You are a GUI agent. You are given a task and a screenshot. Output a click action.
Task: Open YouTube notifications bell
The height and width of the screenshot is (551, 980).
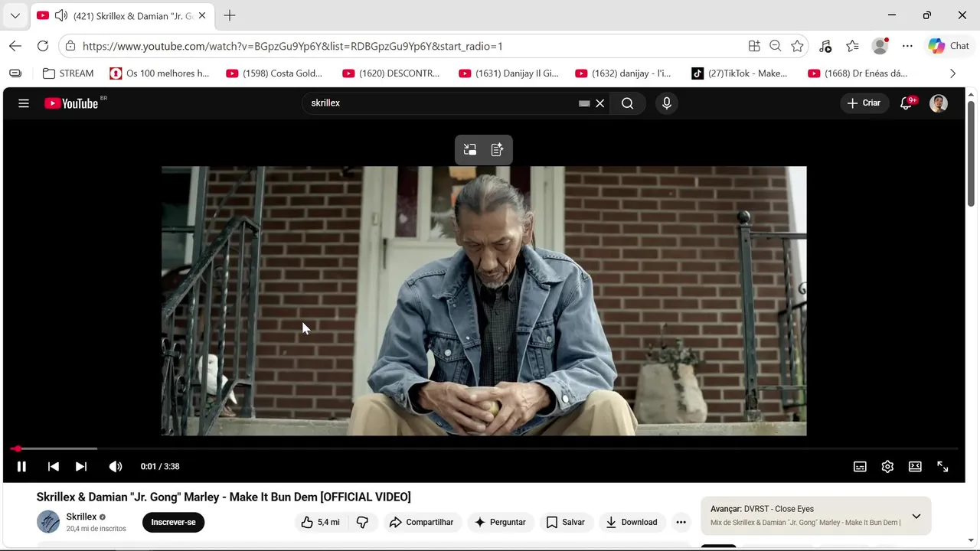tap(906, 103)
